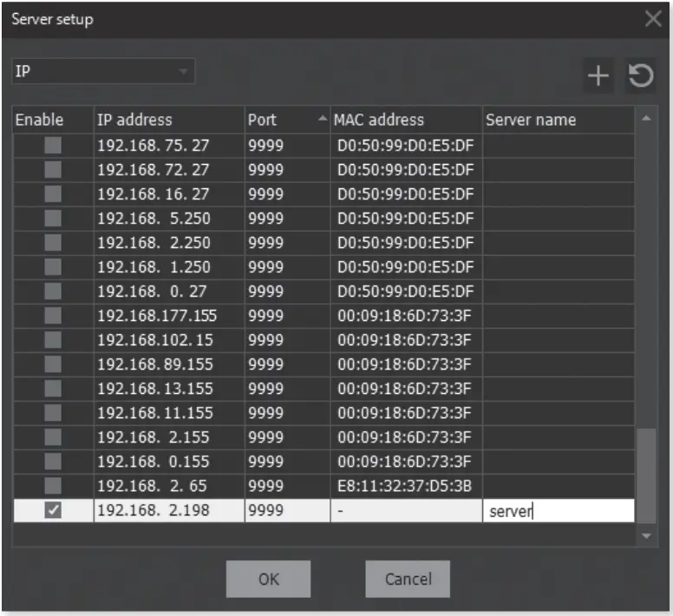Screen dimensions: 673x616
Task: Click the MAC address column header
Action: pos(406,120)
